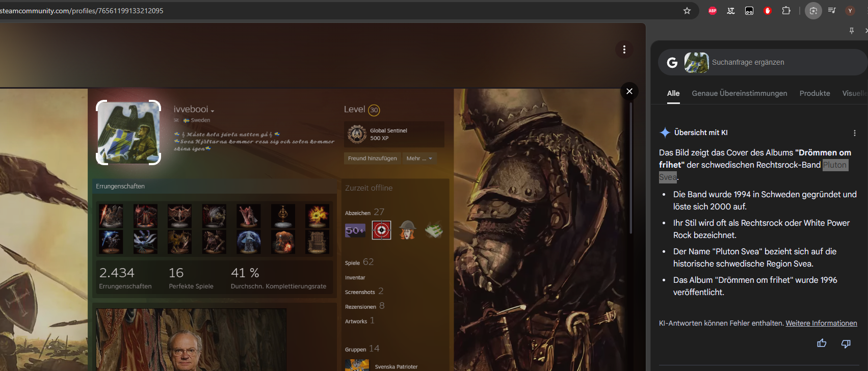
Task: Pin the Google Lens side panel
Action: (x=851, y=31)
